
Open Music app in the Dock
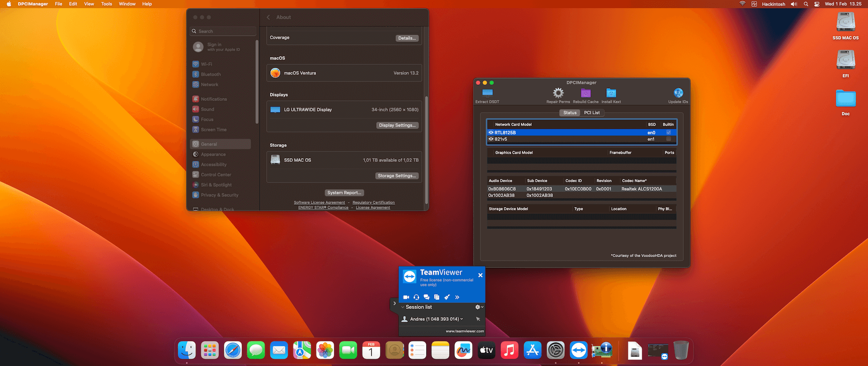[x=509, y=350]
